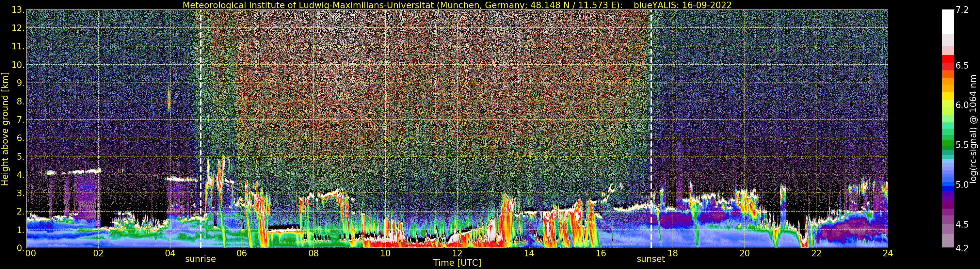Click the '24' time axis tick label

pyautogui.click(x=888, y=253)
